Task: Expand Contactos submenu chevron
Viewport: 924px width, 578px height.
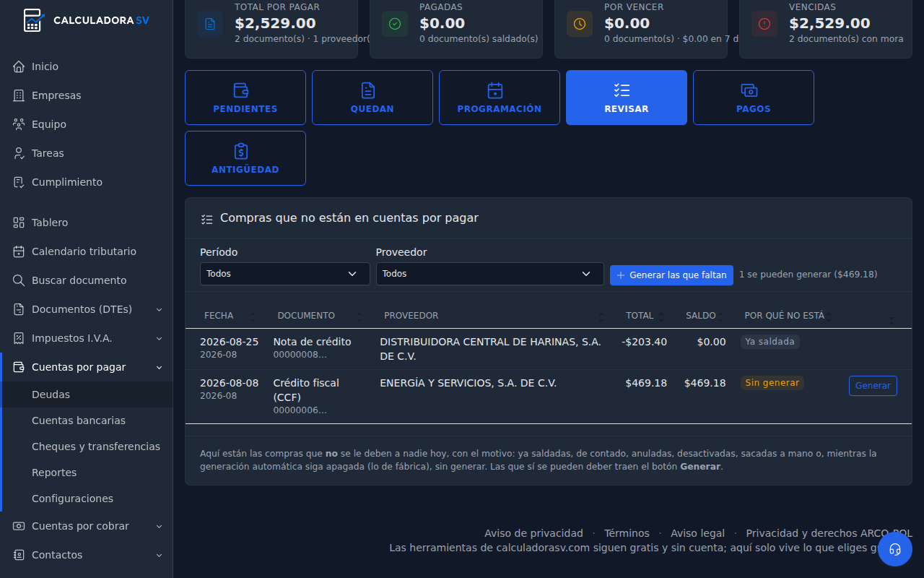Action: click(x=159, y=555)
